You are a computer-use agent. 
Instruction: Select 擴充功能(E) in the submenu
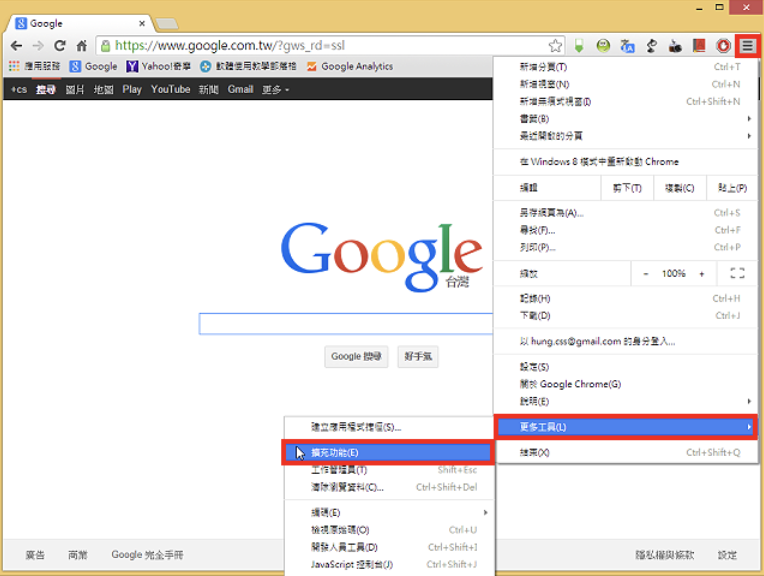[388, 453]
